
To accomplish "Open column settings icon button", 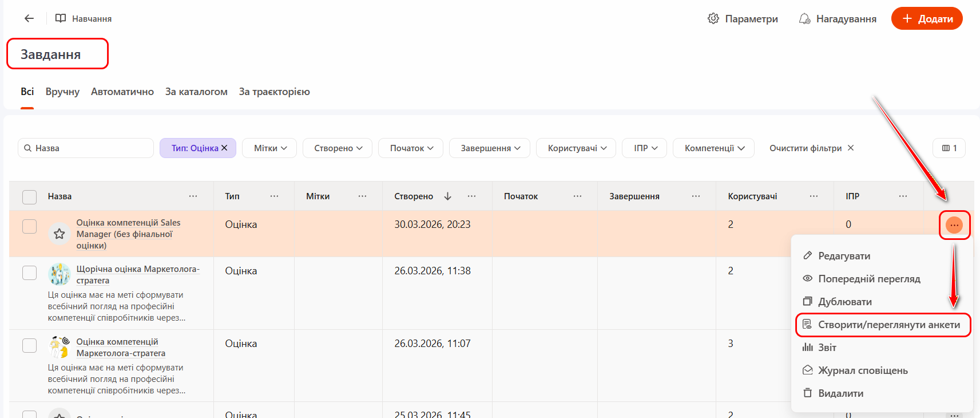I will (949, 148).
